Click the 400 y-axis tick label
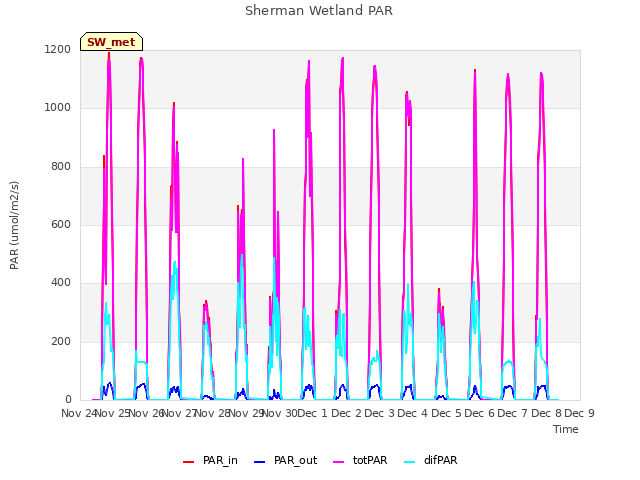 (61, 282)
